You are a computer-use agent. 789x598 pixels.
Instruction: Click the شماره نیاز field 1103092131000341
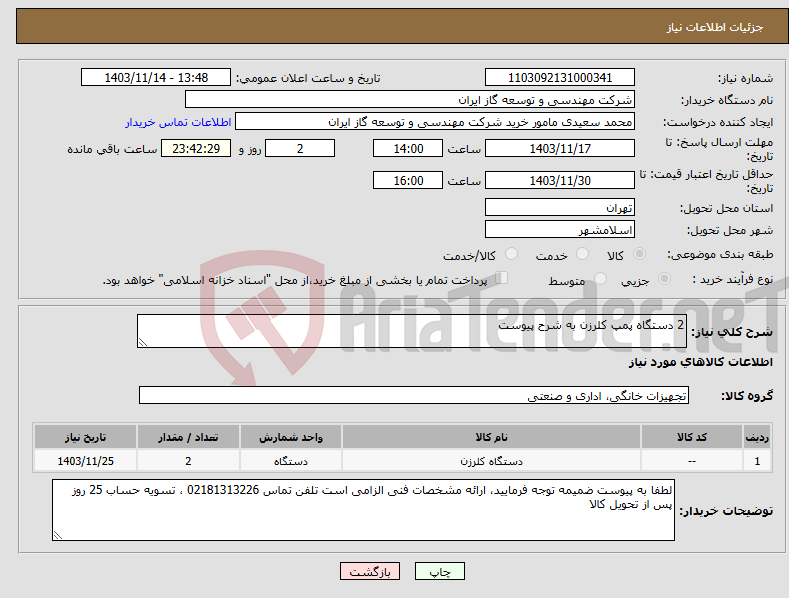click(x=560, y=78)
